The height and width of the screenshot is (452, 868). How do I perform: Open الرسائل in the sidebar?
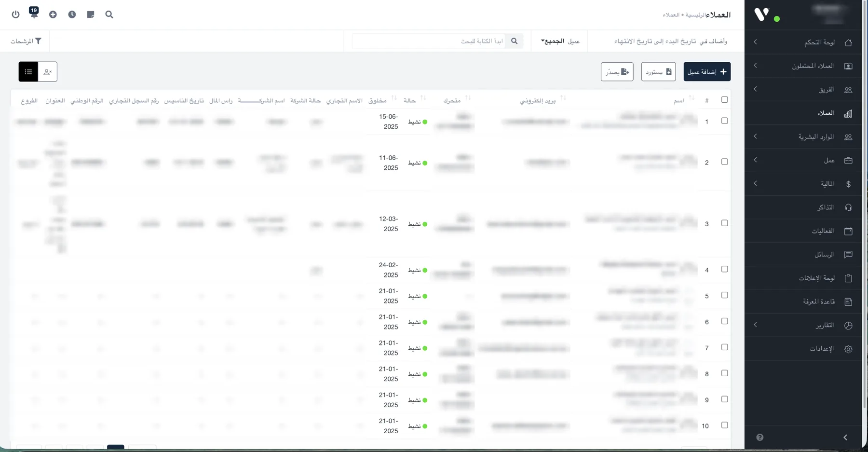click(803, 254)
